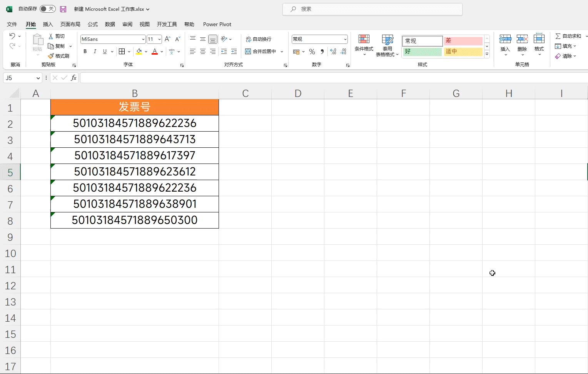Toggle the AutoSave switch
The width and height of the screenshot is (588, 374).
click(x=48, y=9)
